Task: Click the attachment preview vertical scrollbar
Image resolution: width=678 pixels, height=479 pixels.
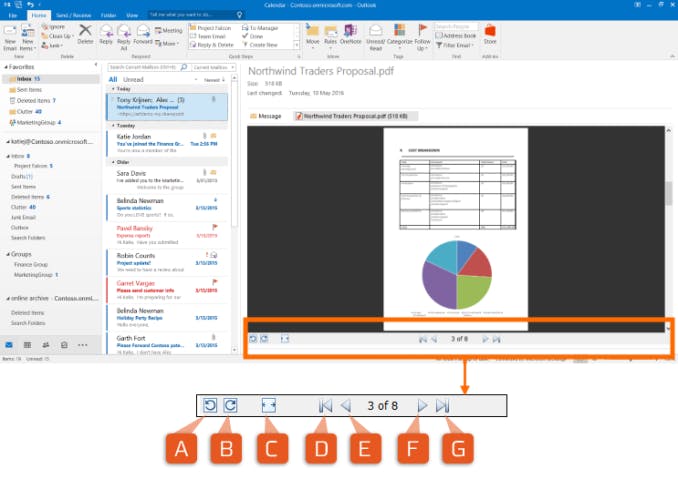Action: [671, 190]
